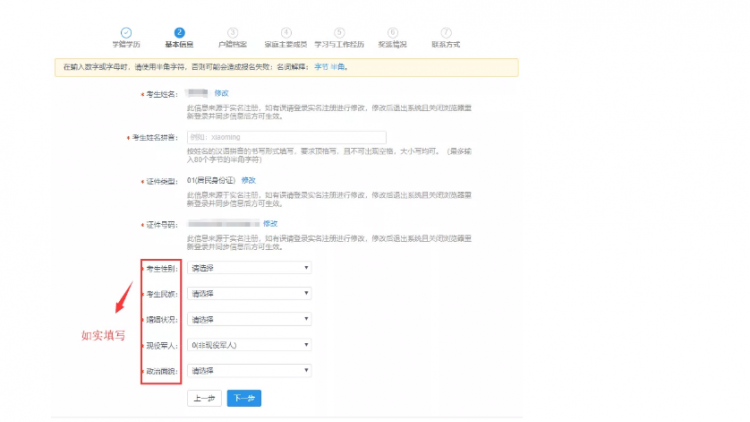
Task: Click the 考生姓名拼音 input field
Action: coord(286,137)
